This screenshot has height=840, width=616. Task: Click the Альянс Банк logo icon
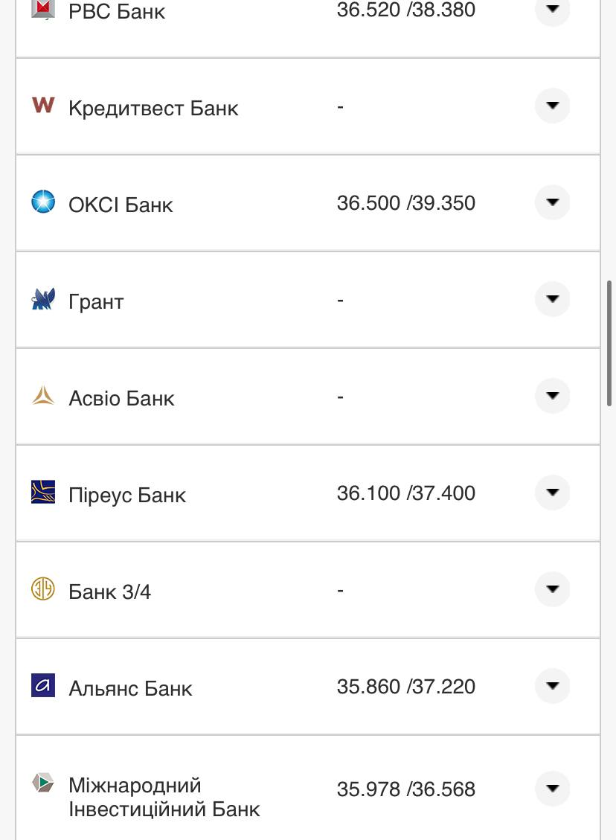click(43, 685)
